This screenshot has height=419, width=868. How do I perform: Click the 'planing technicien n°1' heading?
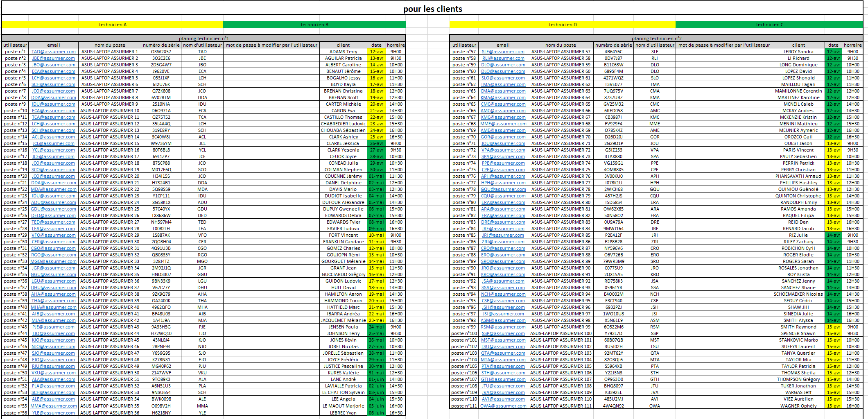coord(204,39)
